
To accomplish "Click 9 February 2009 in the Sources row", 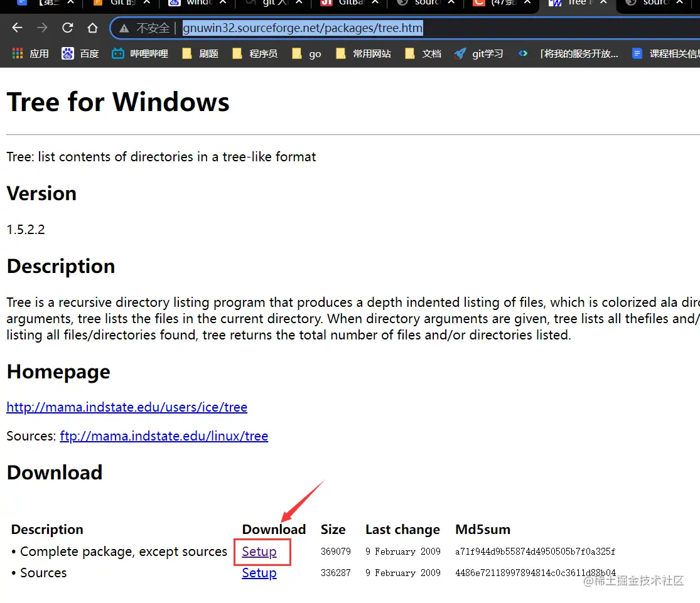I will pos(402,573).
